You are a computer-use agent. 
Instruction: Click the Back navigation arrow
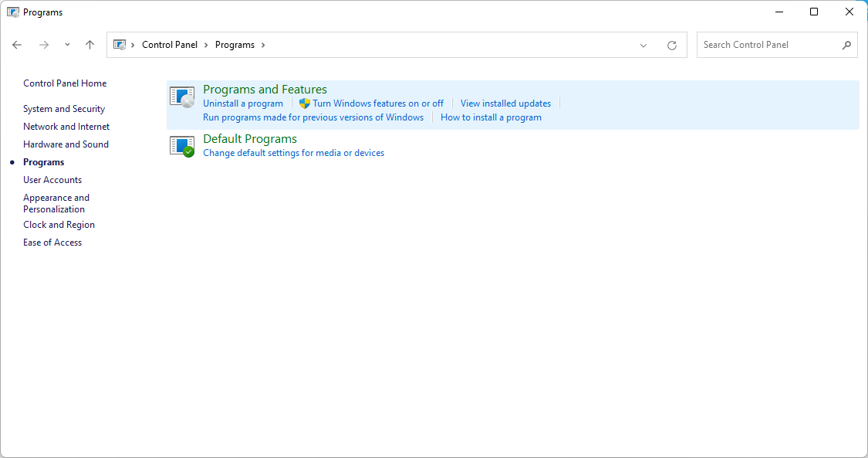click(x=17, y=45)
